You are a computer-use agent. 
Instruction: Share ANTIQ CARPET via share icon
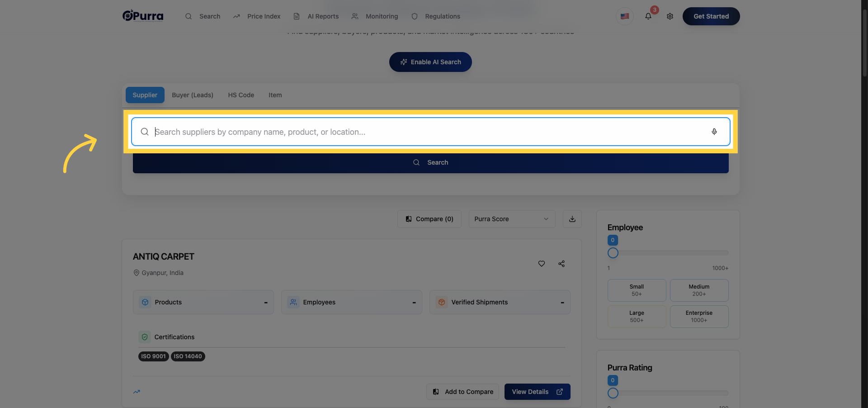click(x=561, y=264)
